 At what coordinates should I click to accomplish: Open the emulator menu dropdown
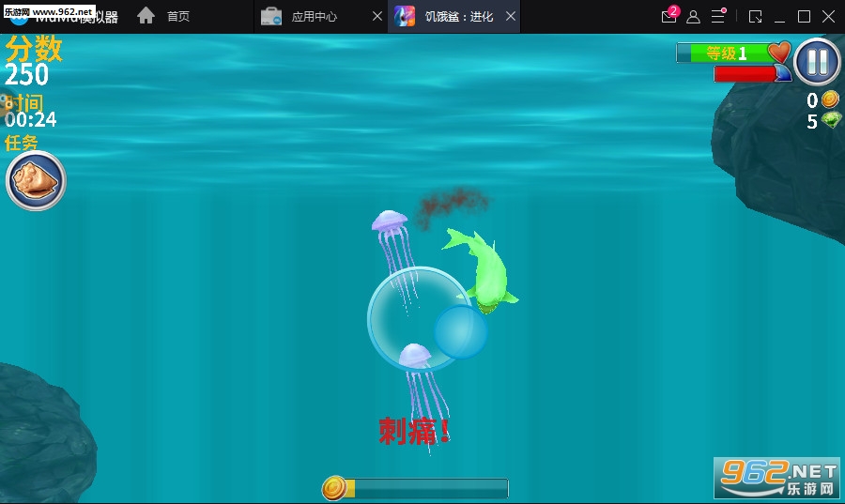click(718, 17)
